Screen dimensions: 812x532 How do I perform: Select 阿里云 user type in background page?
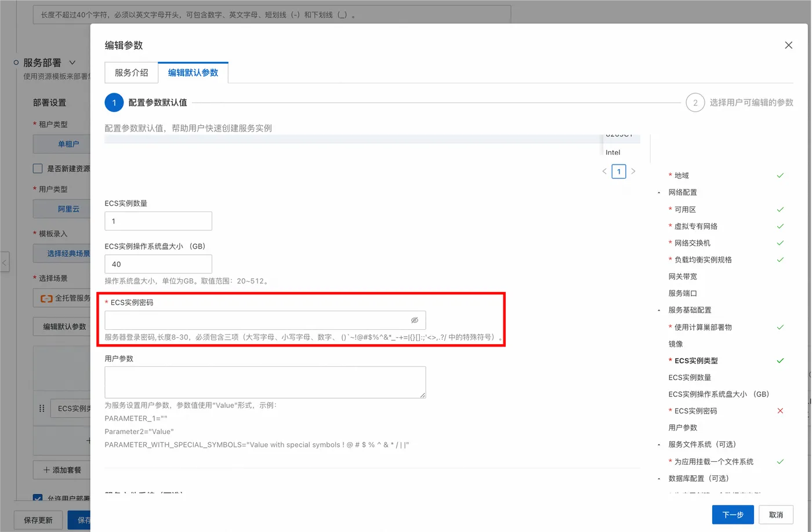(62, 209)
